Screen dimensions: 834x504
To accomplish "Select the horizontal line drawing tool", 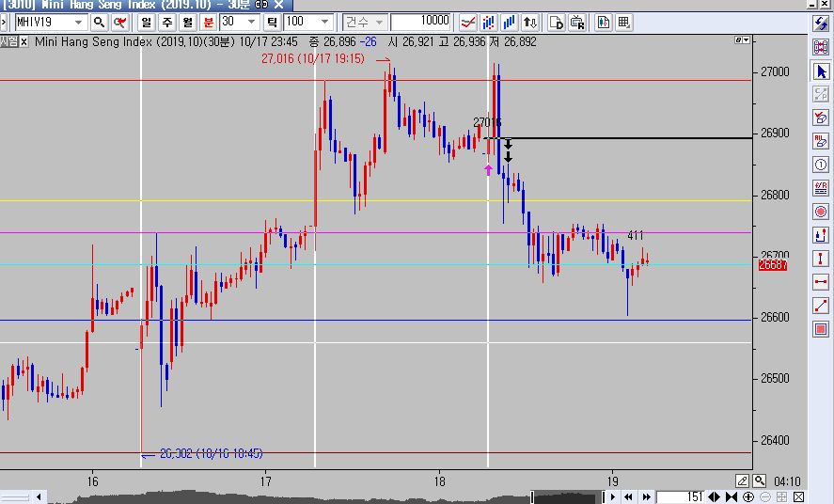I will pos(822,281).
